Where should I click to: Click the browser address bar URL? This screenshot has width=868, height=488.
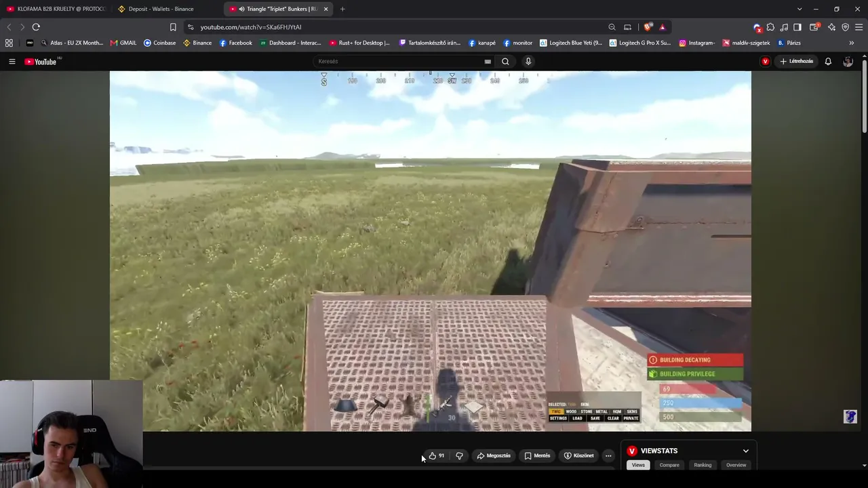pyautogui.click(x=251, y=27)
